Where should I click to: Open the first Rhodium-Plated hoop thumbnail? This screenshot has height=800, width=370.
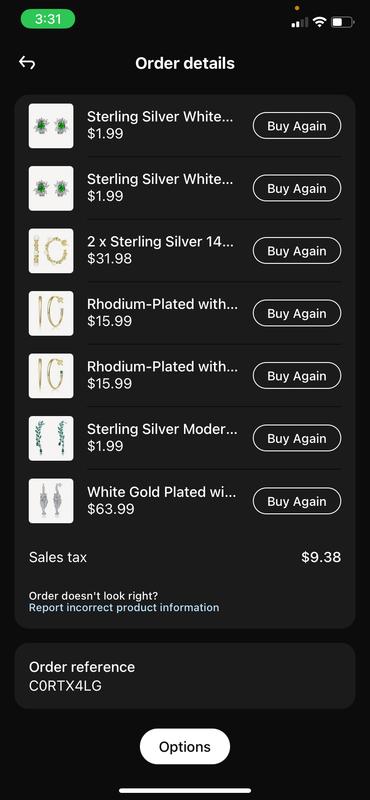[x=51, y=313]
